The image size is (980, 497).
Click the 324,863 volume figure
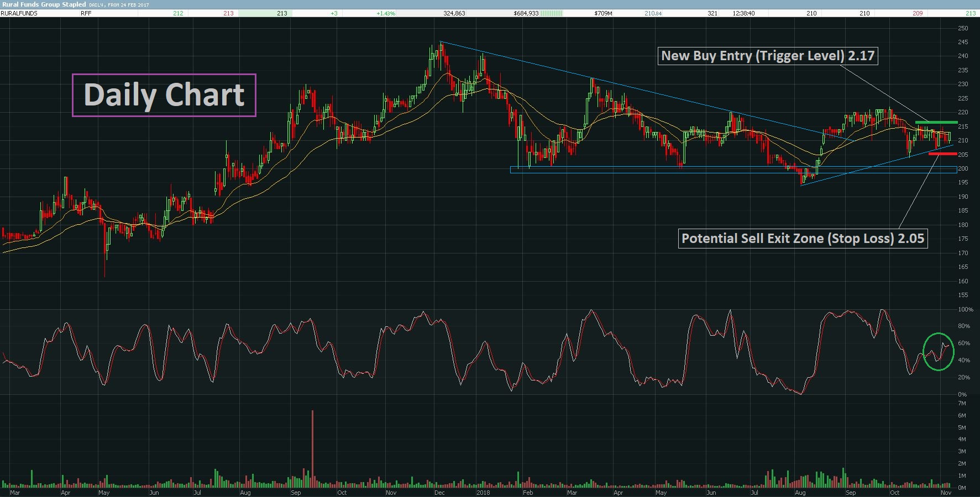click(x=454, y=13)
